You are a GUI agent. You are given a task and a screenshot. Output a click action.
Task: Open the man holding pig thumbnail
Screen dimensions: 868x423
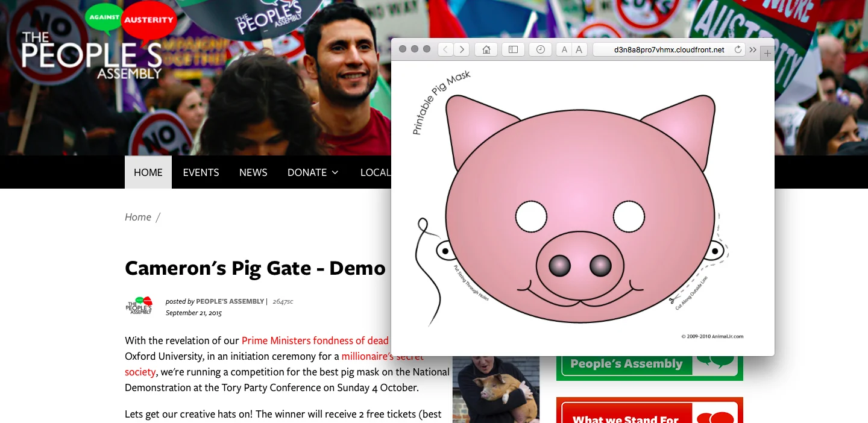(x=496, y=389)
